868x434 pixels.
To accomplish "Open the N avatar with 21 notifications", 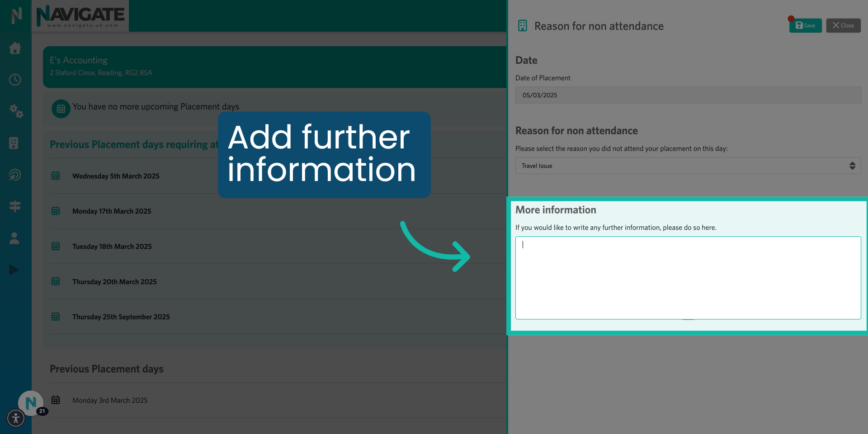I will click(x=30, y=403).
